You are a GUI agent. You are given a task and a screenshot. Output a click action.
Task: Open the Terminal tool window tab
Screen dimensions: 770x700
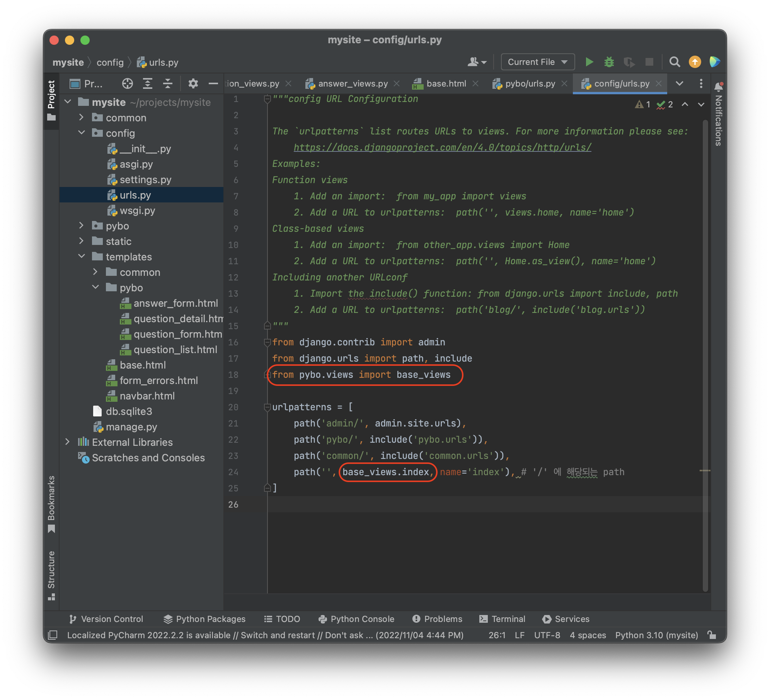pyautogui.click(x=502, y=619)
